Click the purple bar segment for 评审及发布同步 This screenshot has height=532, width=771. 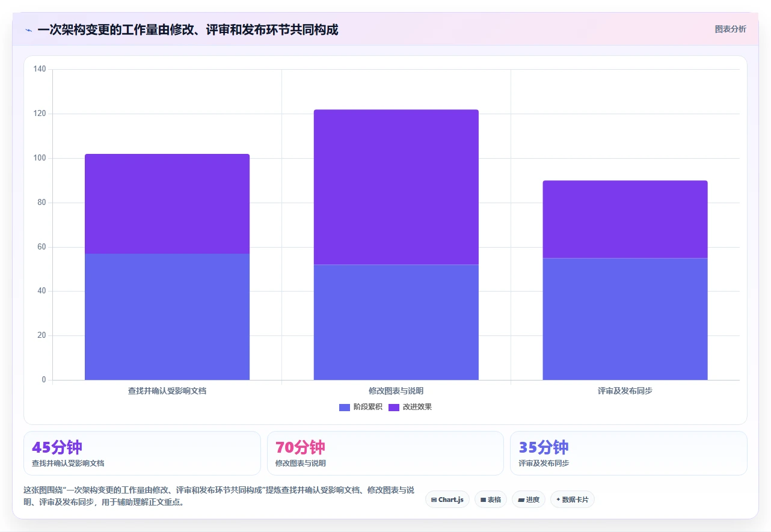625,219
